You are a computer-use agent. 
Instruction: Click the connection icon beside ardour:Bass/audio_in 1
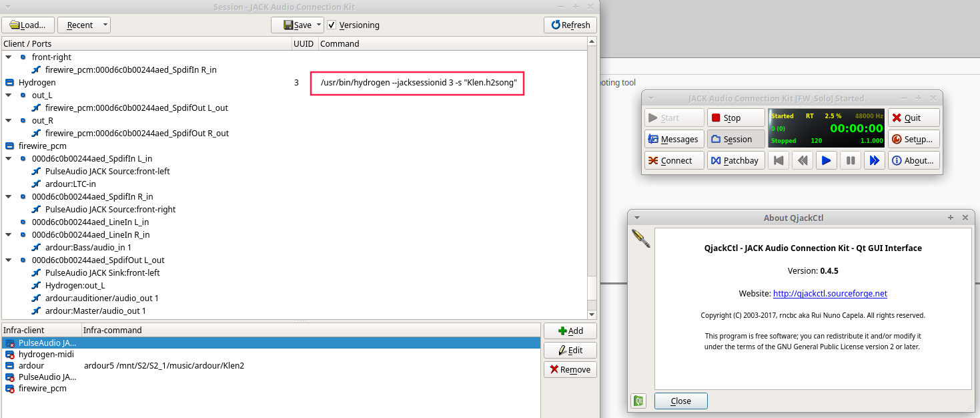click(x=37, y=247)
